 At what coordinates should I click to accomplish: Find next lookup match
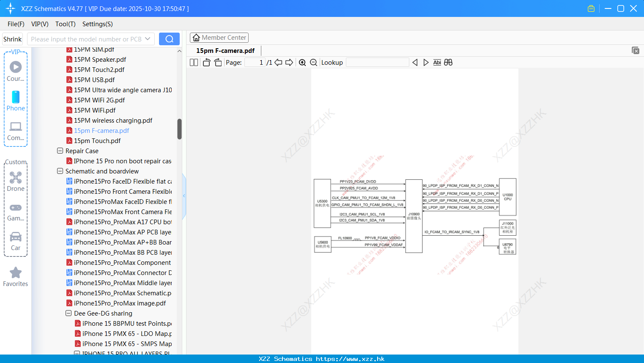coord(426,62)
